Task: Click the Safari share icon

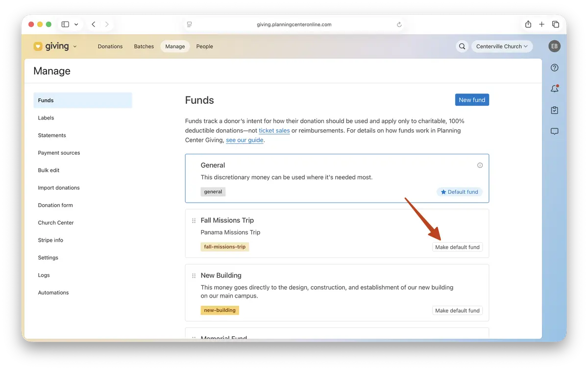Action: (x=528, y=24)
